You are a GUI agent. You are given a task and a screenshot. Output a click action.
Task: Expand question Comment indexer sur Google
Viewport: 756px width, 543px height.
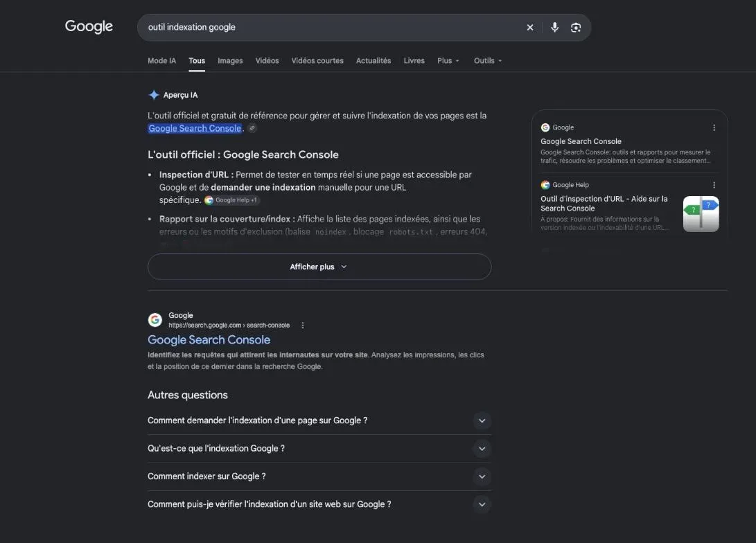click(x=319, y=477)
